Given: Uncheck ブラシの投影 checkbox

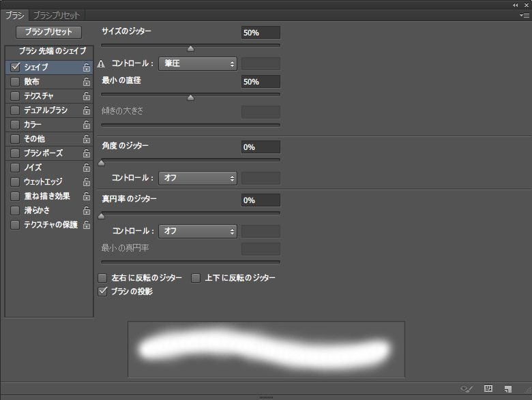Looking at the screenshot, I should click(x=102, y=292).
